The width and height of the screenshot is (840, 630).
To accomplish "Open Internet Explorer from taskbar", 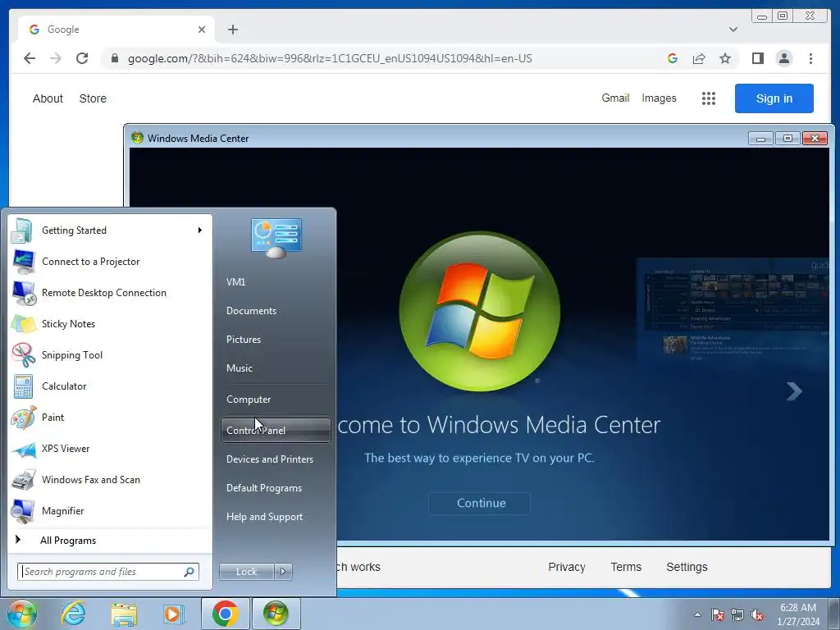I will point(73,614).
